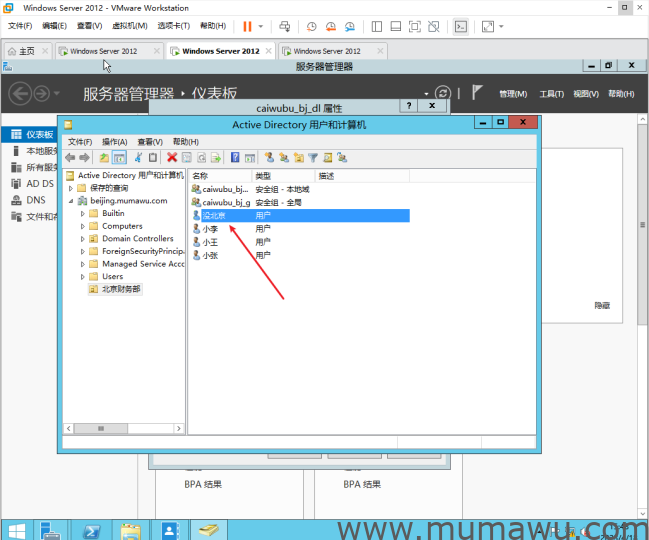649x540 pixels.
Task: Collapse the beijing.mumawu.com domain node
Action: coord(71,201)
